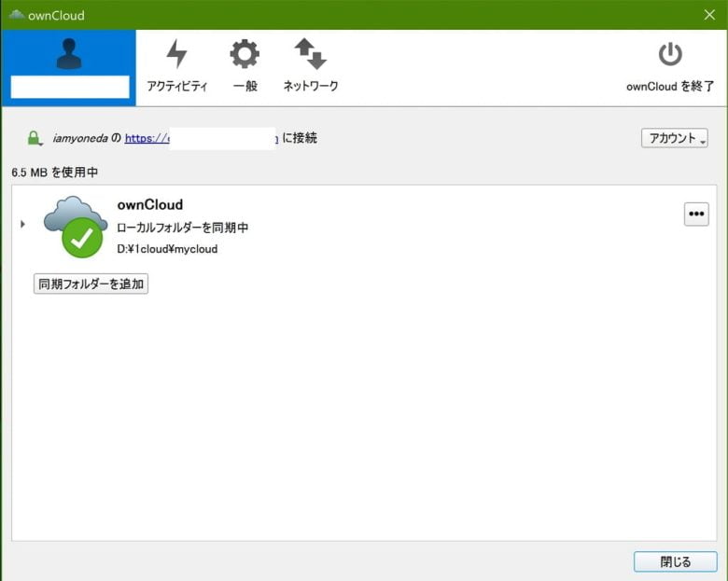
Task: Click ownCloud を終了 quit button
Action: pos(670,66)
